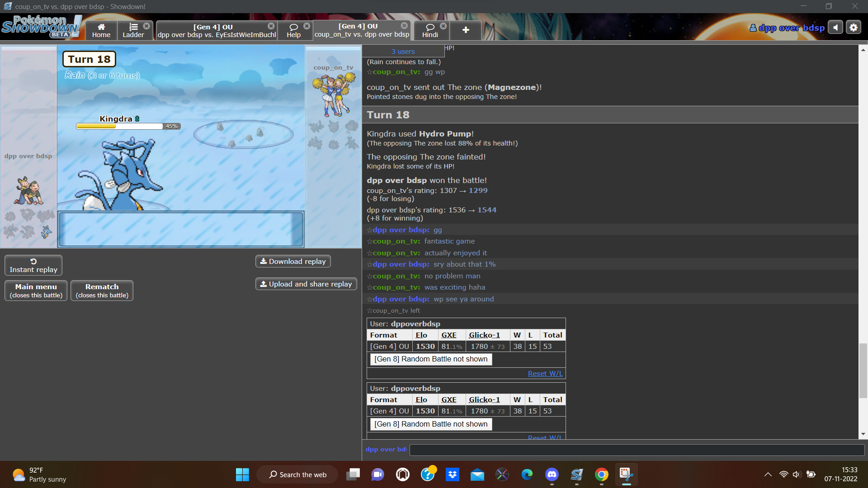Open Dropbox from taskbar
868x488 pixels.
(x=453, y=474)
